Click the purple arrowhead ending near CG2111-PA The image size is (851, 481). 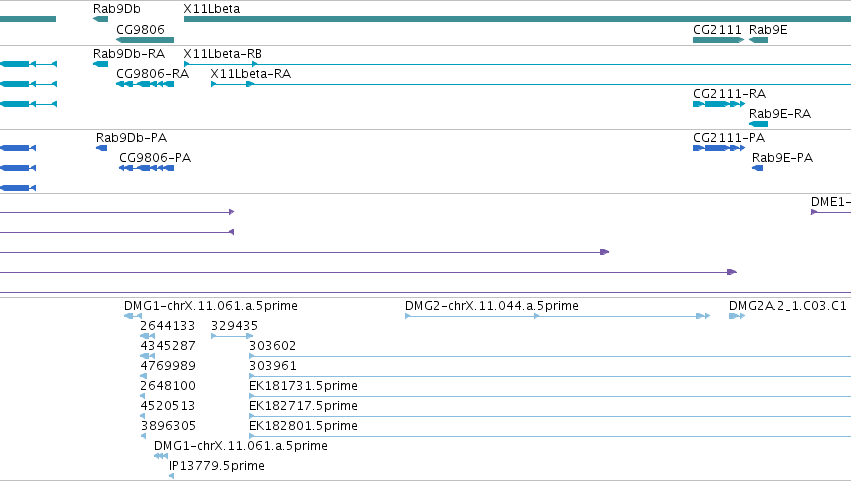[732, 272]
